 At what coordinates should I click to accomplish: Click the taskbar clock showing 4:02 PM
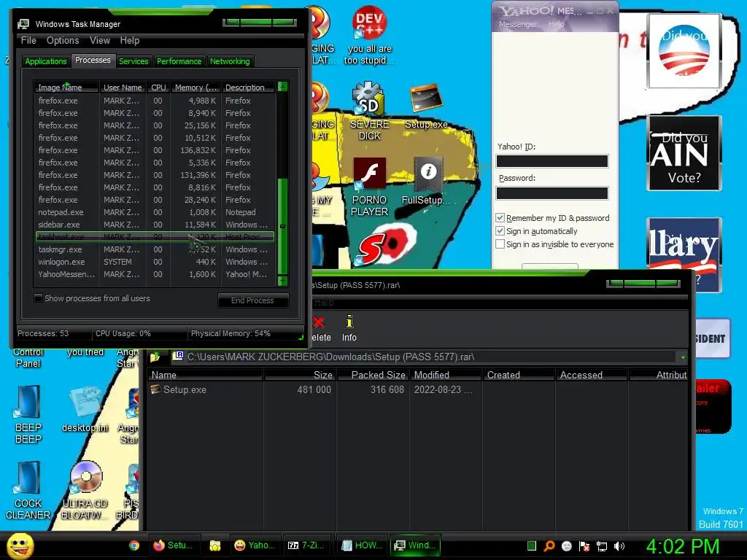(683, 546)
